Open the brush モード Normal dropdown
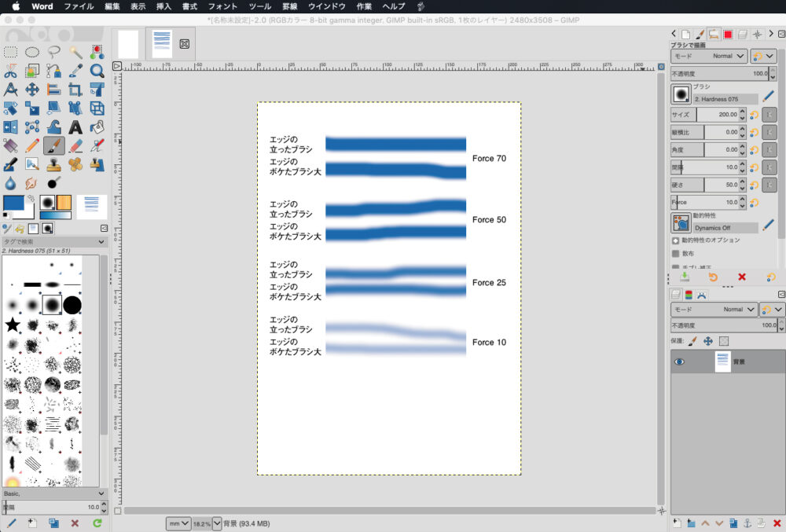The width and height of the screenshot is (786, 532). [x=729, y=57]
